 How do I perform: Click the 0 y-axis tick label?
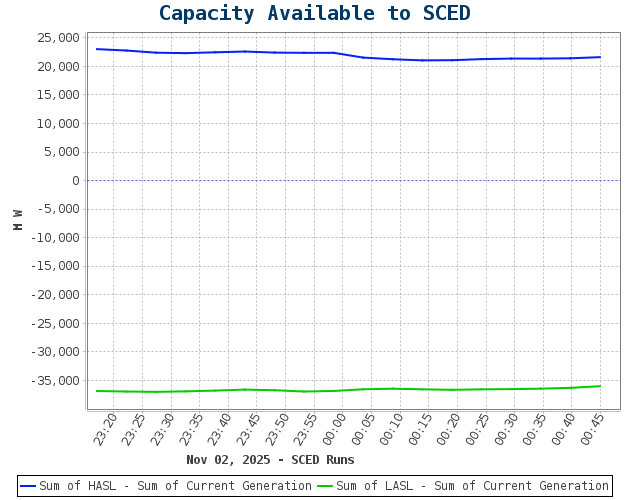[75, 180]
